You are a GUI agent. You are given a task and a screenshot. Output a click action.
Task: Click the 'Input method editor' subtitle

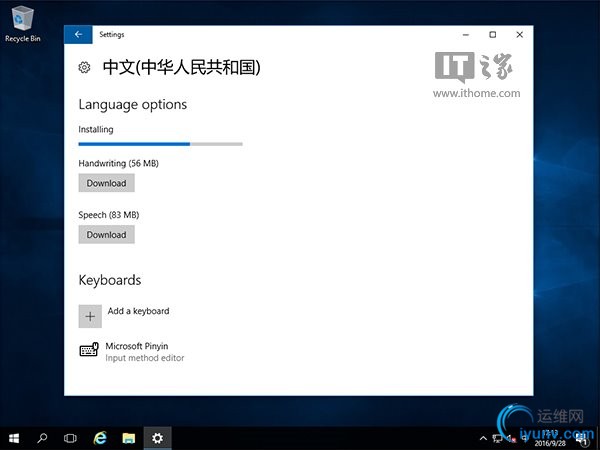[145, 358]
